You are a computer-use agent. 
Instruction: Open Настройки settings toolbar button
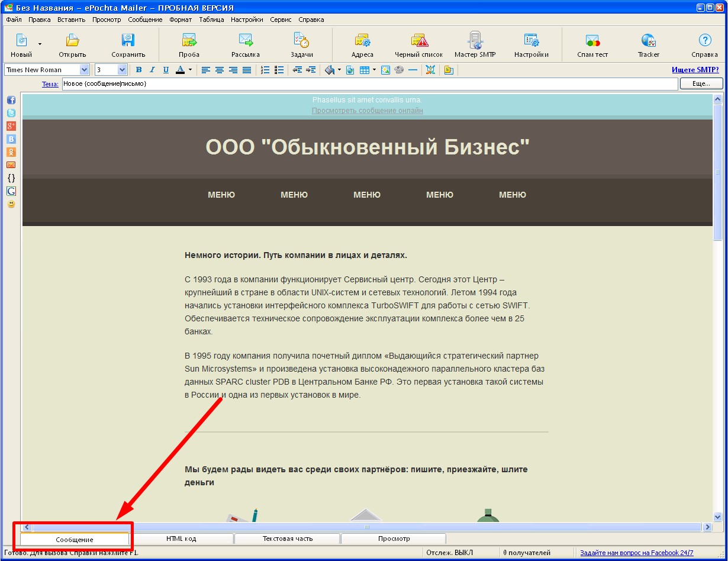(x=531, y=45)
